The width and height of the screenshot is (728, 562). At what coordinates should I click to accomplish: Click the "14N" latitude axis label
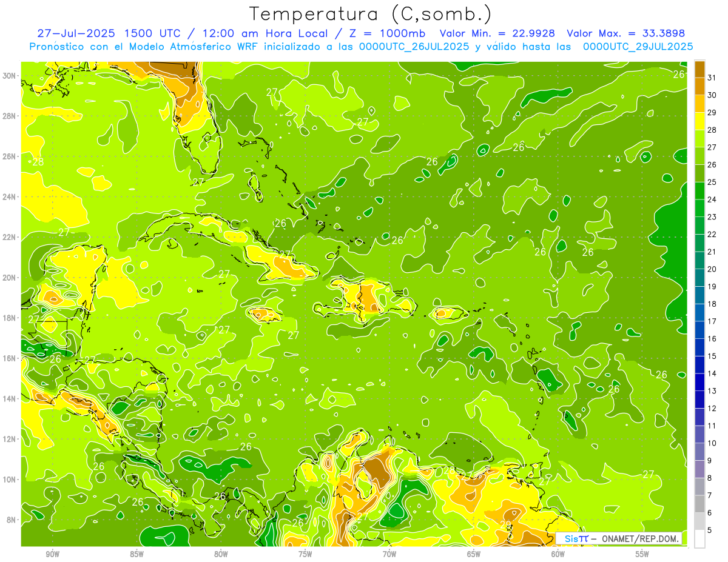[x=9, y=399]
